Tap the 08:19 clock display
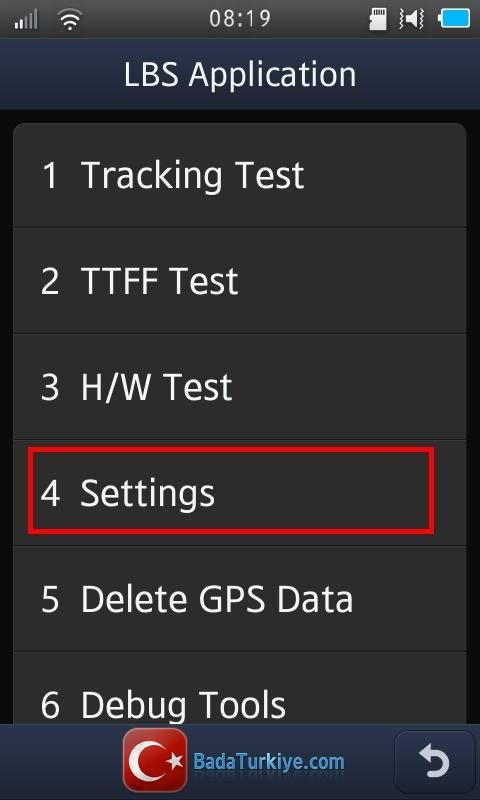The image size is (480, 800). (x=240, y=19)
